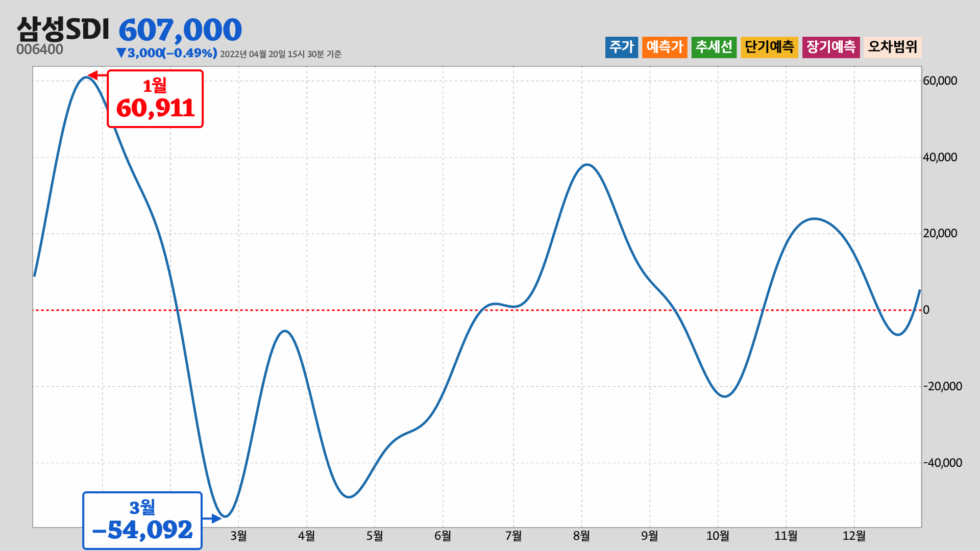Click the 60,000 y-axis value
The image size is (980, 551).
[940, 81]
